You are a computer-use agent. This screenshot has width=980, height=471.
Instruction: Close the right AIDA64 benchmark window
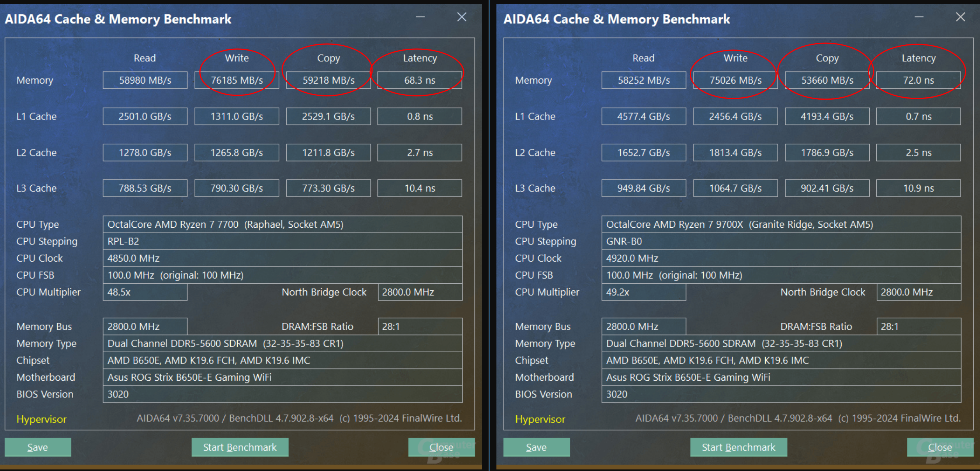[960, 17]
